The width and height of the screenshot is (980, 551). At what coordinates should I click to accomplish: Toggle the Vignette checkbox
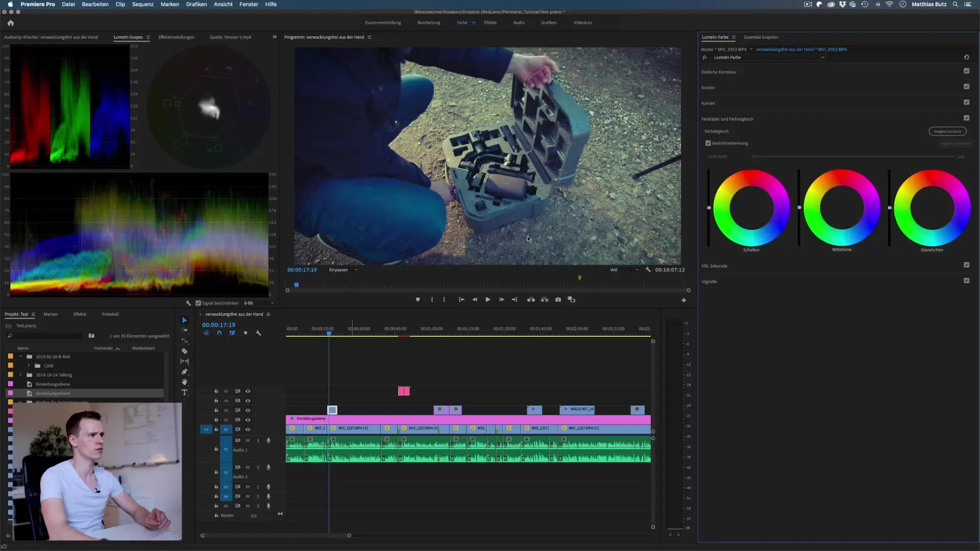[966, 281]
